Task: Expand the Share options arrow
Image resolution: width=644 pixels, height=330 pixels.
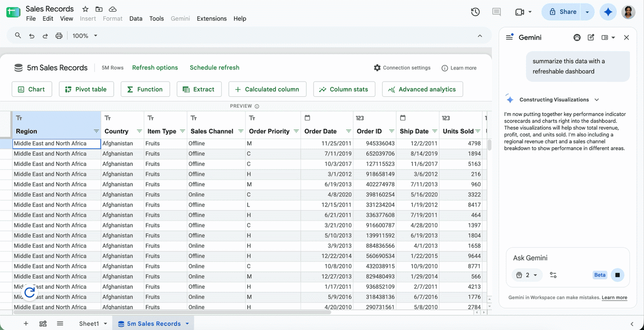Action: (587, 12)
